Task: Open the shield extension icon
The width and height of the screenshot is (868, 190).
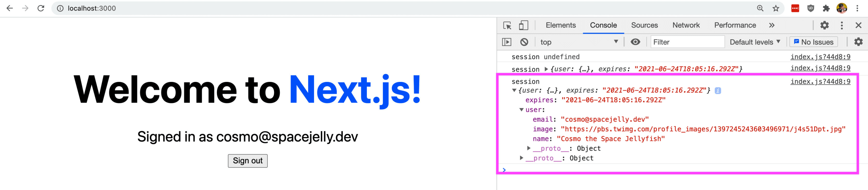Action: [811, 8]
